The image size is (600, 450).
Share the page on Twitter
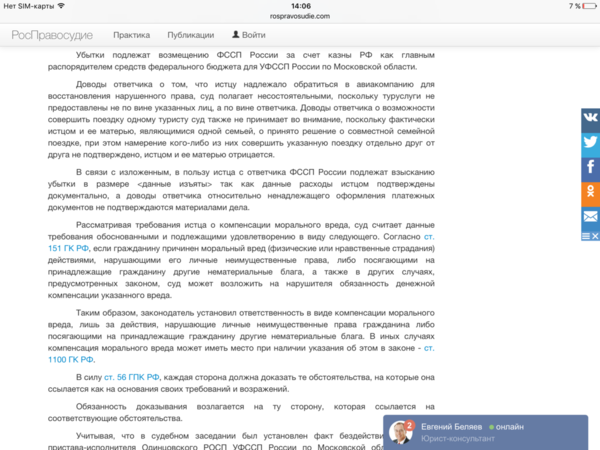[590, 141]
